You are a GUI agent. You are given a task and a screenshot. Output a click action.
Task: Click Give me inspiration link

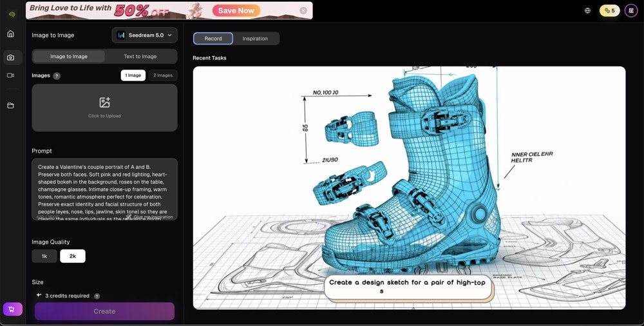(x=150, y=216)
